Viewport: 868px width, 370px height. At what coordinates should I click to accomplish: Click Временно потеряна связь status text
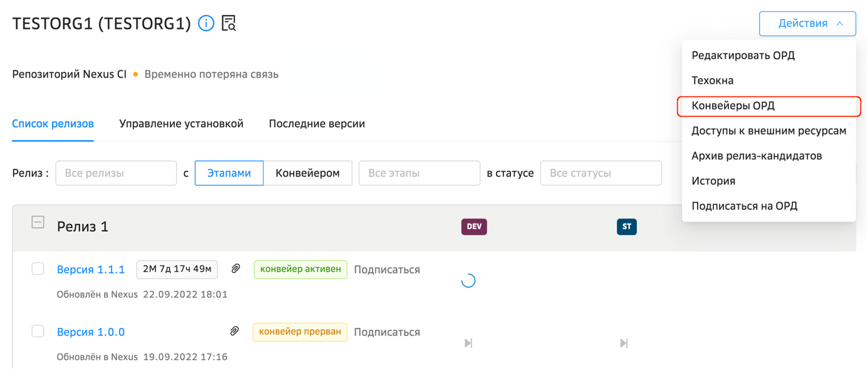pyautogui.click(x=212, y=75)
